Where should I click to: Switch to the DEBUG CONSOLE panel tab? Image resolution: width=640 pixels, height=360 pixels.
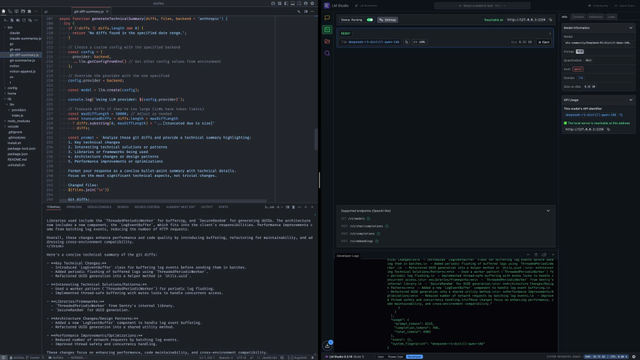pos(99,207)
